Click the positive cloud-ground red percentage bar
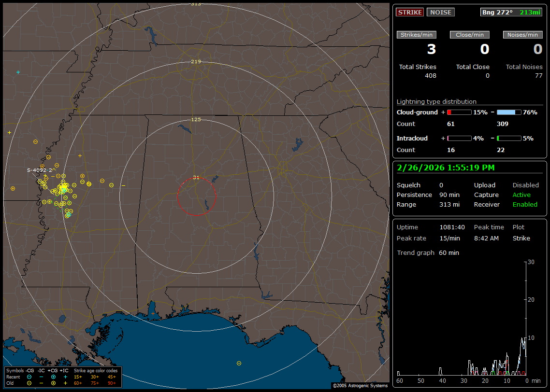The width and height of the screenshot is (550, 392). click(x=459, y=112)
